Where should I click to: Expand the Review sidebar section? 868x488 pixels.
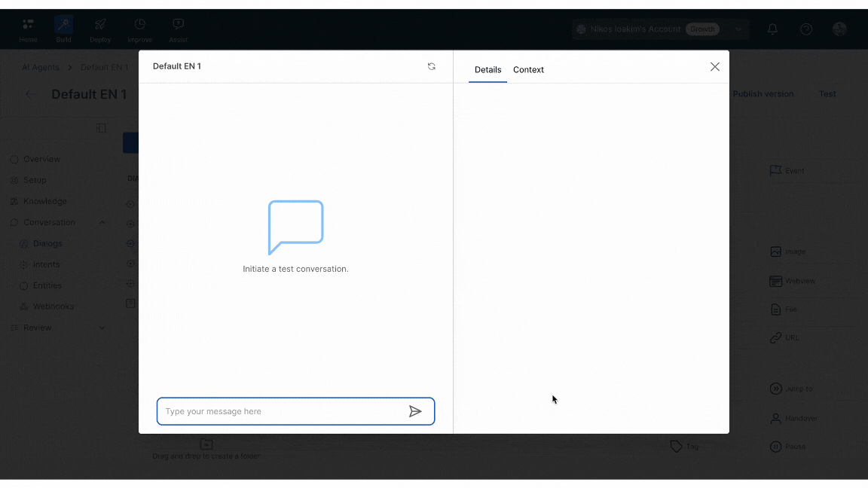102,328
